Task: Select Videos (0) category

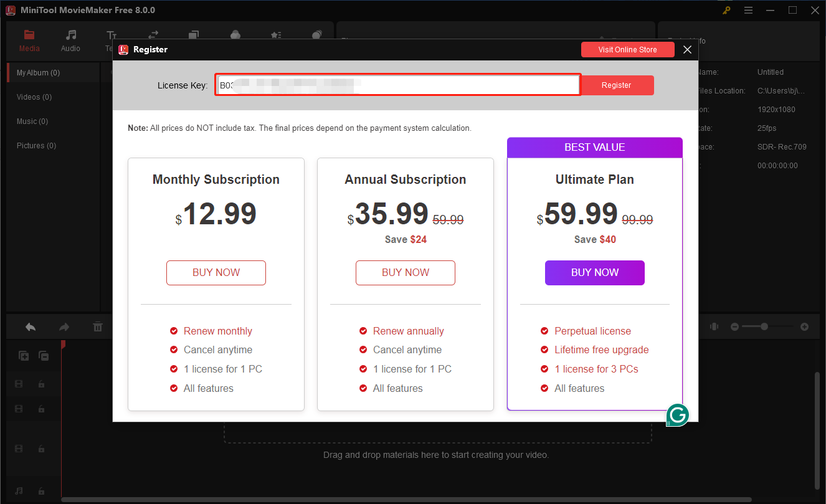Action: pyautogui.click(x=34, y=97)
